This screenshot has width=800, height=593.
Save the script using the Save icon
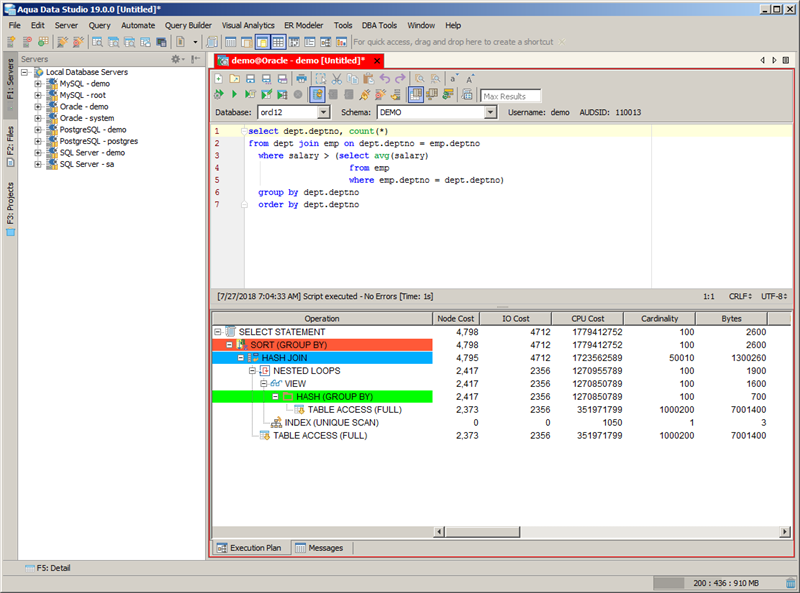pos(250,79)
